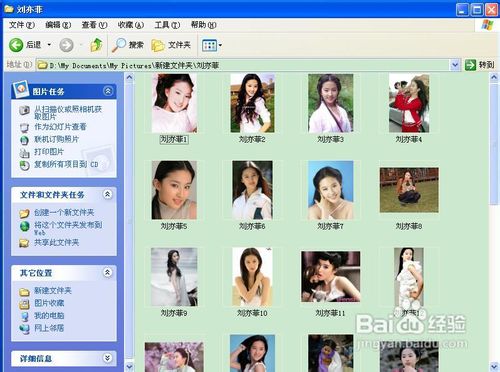Open the view mode dropdown button

point(212,45)
